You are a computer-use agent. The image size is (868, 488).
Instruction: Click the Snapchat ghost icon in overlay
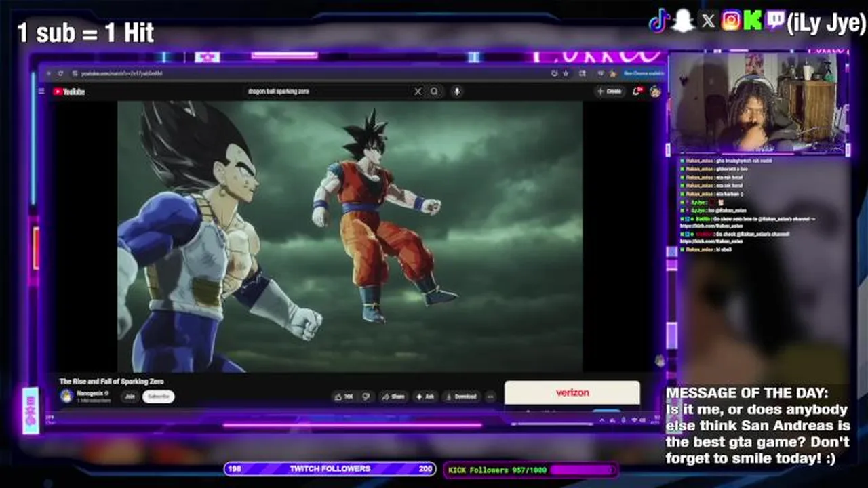(x=683, y=21)
